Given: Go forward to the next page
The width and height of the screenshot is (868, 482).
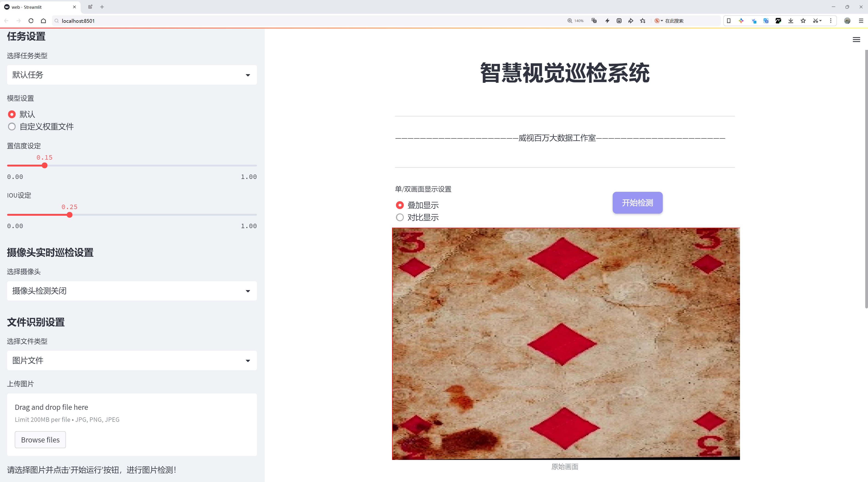Looking at the screenshot, I should tap(19, 21).
